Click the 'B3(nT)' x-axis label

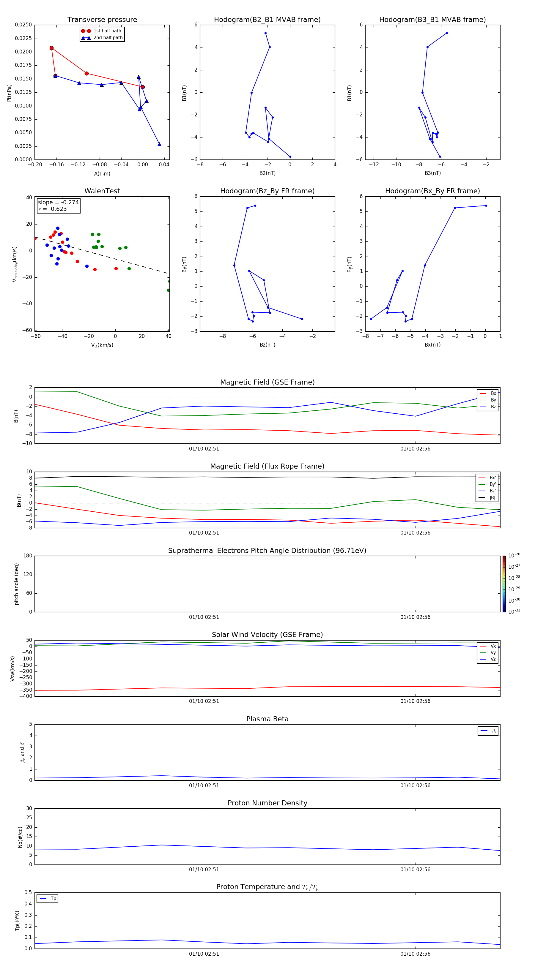click(x=432, y=173)
